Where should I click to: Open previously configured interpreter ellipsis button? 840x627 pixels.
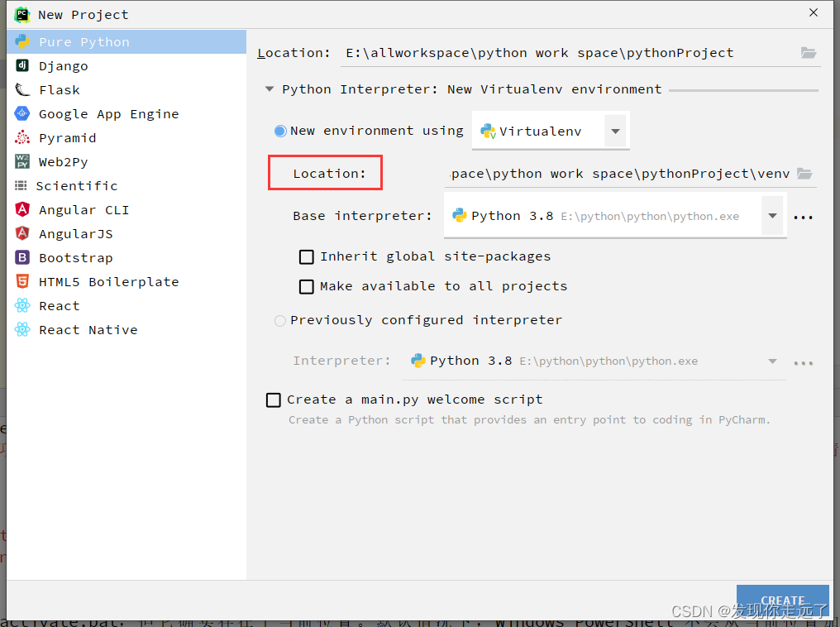click(x=803, y=363)
